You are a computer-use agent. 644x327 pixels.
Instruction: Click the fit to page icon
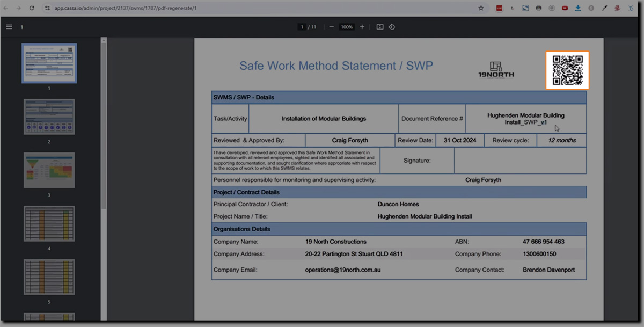(x=380, y=27)
